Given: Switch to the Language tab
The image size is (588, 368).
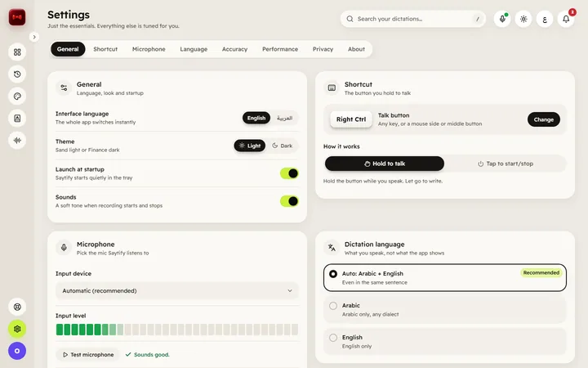Looking at the screenshot, I should [x=194, y=49].
